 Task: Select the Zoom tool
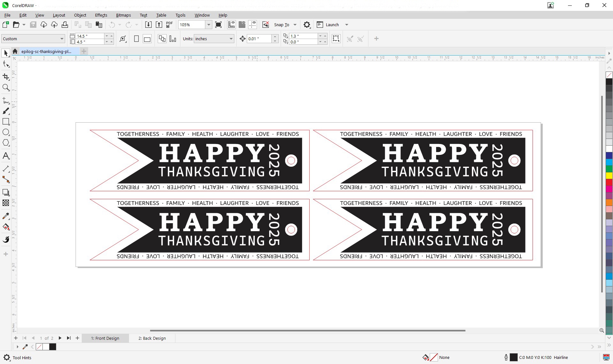tap(6, 87)
